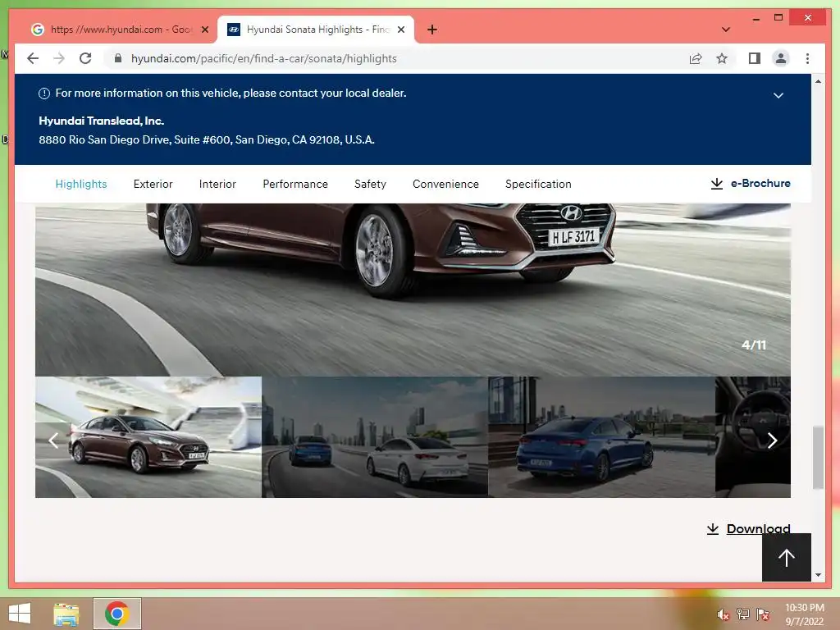
Task: Open the Interior section tab
Action: 217,184
